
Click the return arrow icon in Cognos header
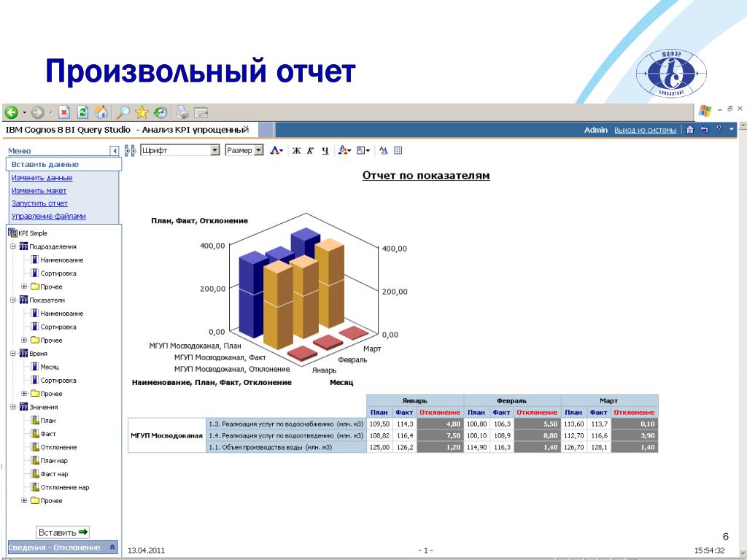[705, 130]
